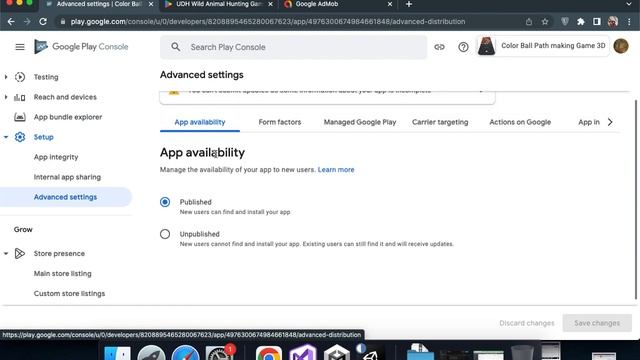Click the Testing sidebar icon
640x360 pixels.
(x=20, y=77)
